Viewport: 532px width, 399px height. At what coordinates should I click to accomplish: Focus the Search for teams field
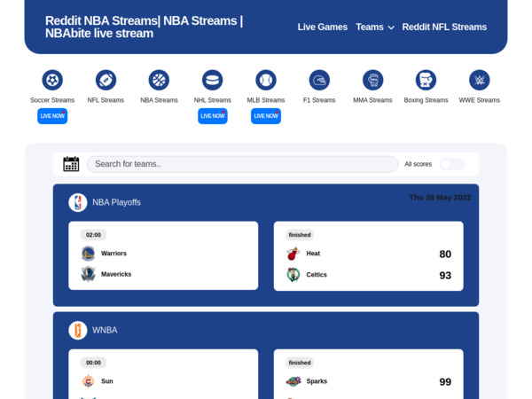tap(243, 164)
